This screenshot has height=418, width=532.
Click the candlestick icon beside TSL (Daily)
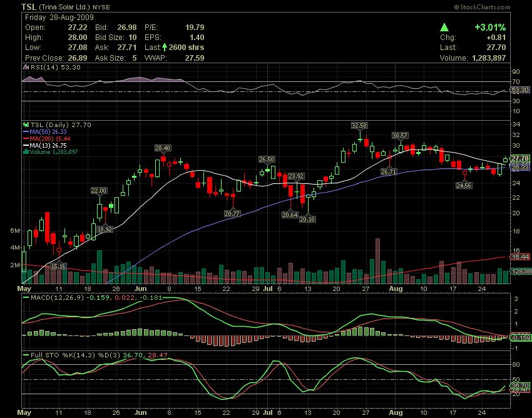26,125
